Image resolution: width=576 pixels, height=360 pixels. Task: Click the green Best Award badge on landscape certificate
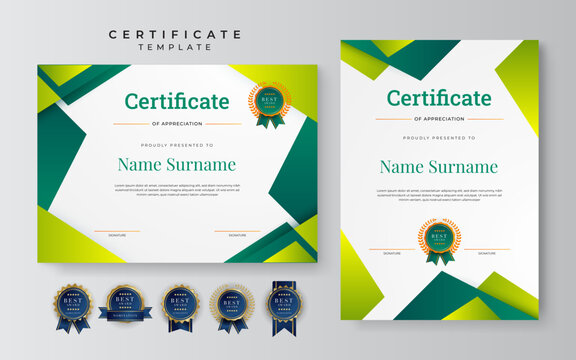click(x=270, y=105)
